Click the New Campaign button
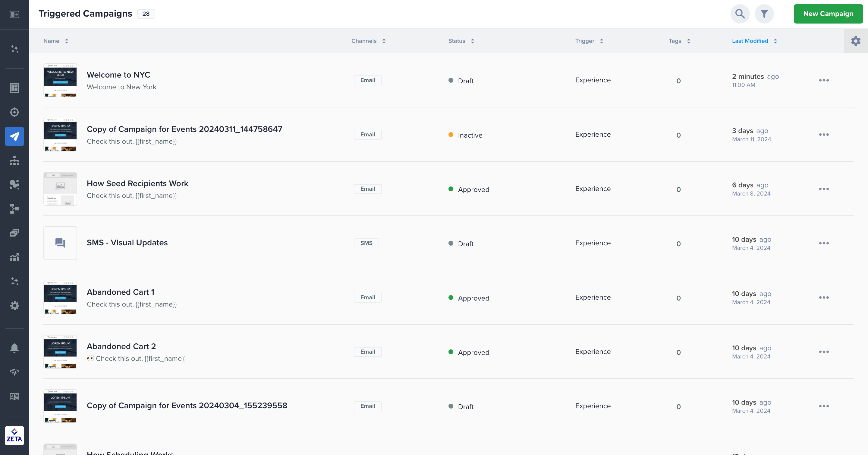This screenshot has width=868, height=455. click(x=828, y=14)
